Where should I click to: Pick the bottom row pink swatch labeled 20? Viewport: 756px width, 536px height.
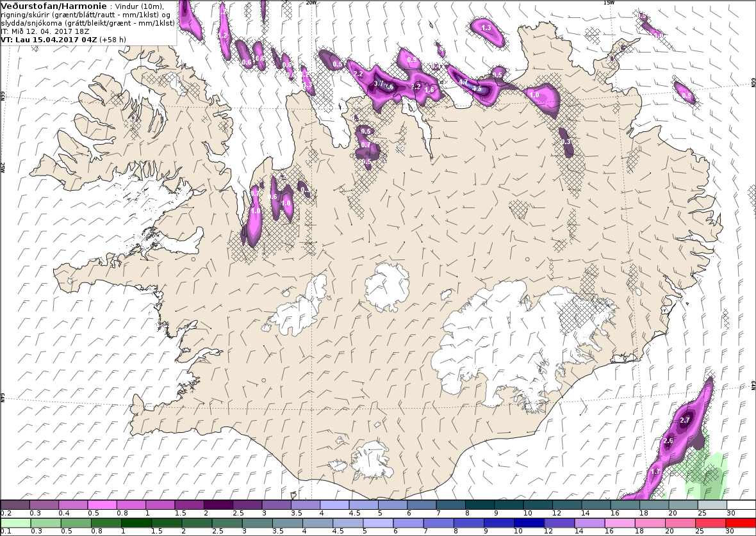680,523
